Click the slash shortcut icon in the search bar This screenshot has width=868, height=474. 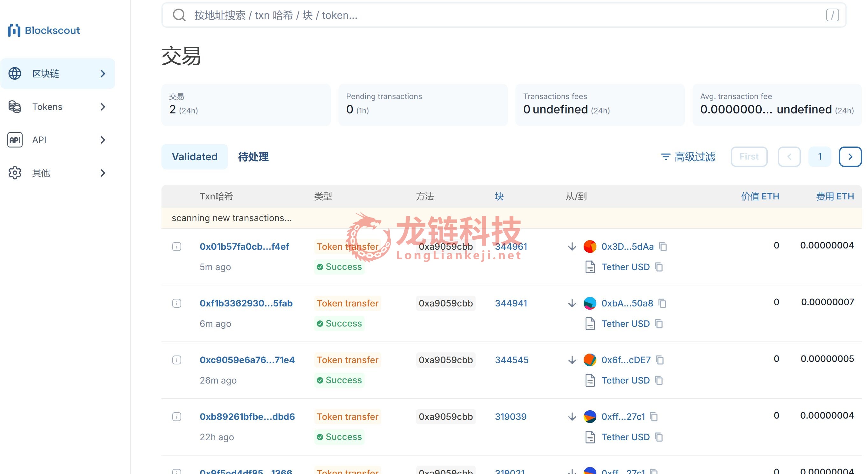point(832,15)
